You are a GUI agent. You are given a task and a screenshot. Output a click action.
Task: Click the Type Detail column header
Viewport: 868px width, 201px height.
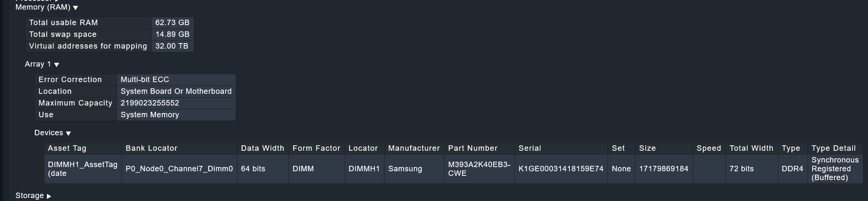click(x=833, y=148)
